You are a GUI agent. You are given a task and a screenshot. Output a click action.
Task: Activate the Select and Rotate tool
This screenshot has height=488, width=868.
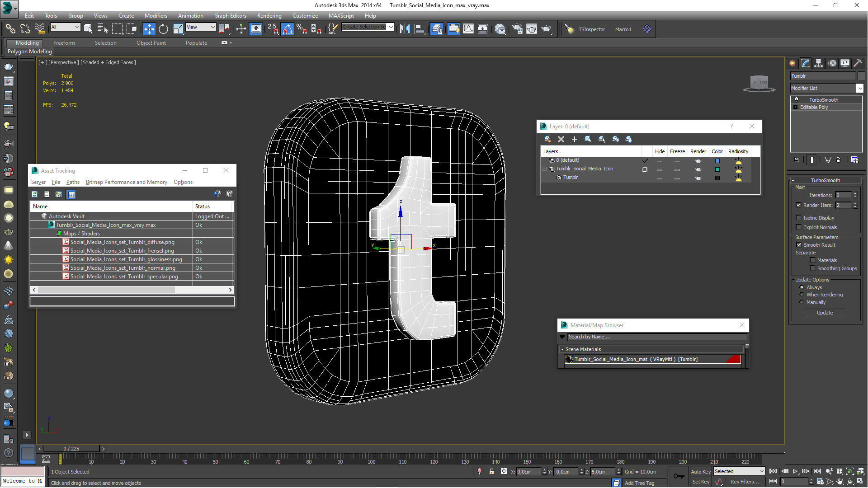click(163, 29)
